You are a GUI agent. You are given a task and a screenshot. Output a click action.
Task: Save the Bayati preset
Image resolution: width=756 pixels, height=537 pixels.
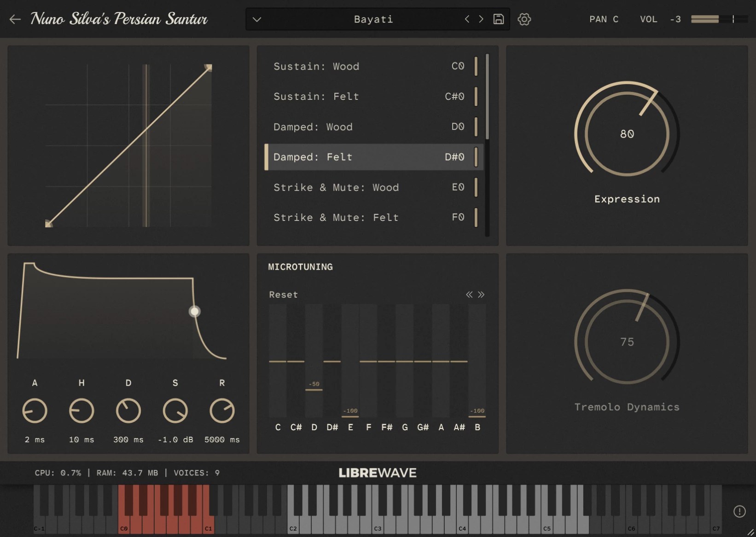click(x=499, y=19)
